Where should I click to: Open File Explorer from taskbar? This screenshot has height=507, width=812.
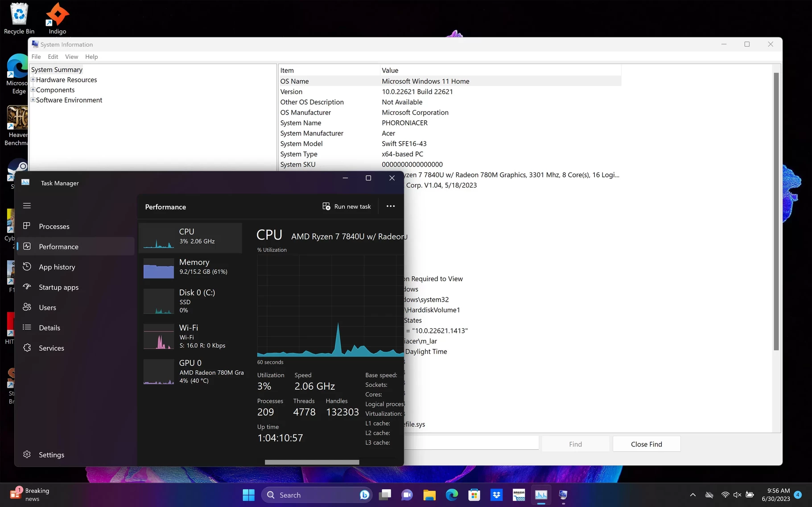[429, 495]
